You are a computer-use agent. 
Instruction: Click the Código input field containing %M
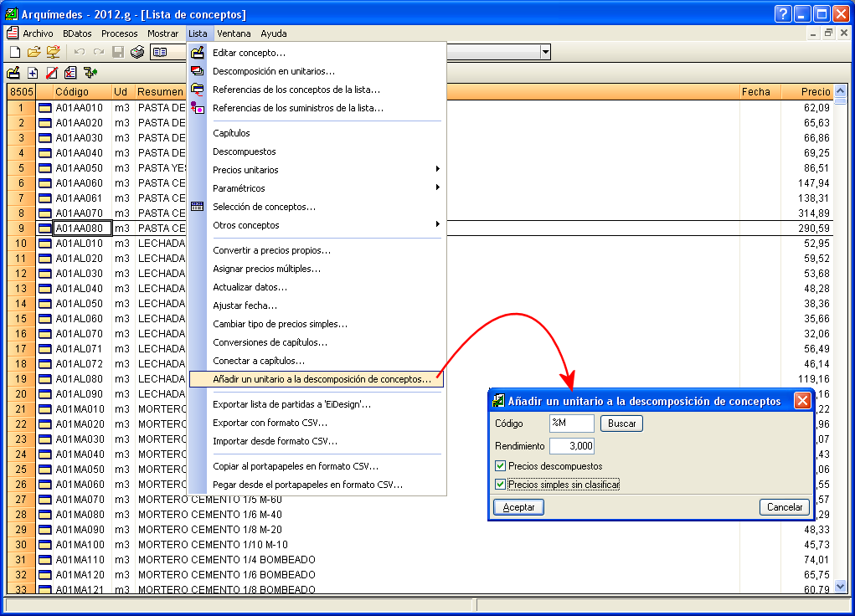point(571,423)
